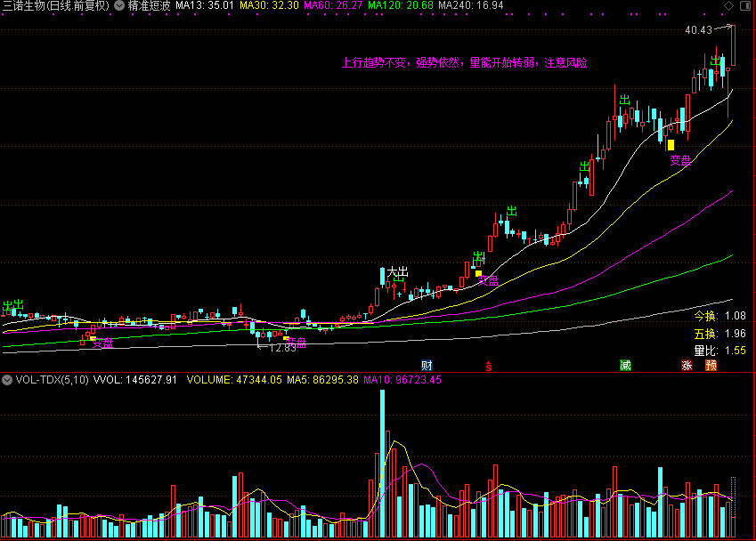This screenshot has height=541, width=756.
Task: Open the green 减 shareholding marker
Action: pos(625,366)
